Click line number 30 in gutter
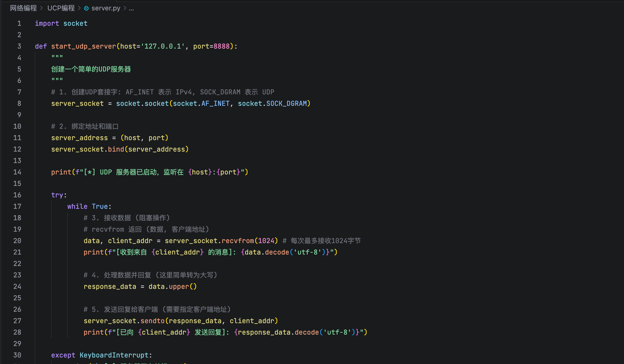This screenshot has height=364, width=624. tap(17, 355)
